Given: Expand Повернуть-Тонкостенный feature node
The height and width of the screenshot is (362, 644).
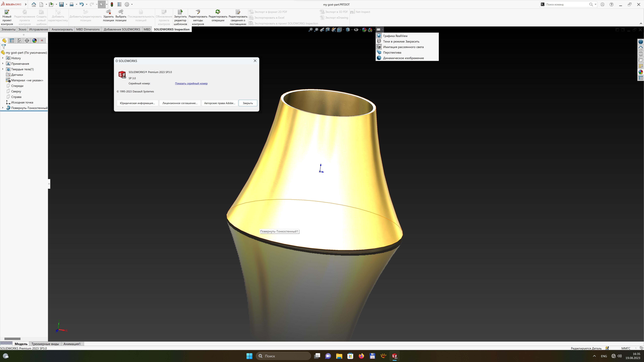Looking at the screenshot, I should point(3,108).
